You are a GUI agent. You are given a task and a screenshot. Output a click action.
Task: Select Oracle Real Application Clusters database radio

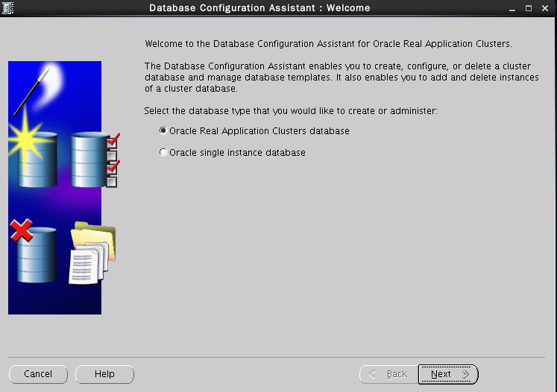click(x=163, y=130)
